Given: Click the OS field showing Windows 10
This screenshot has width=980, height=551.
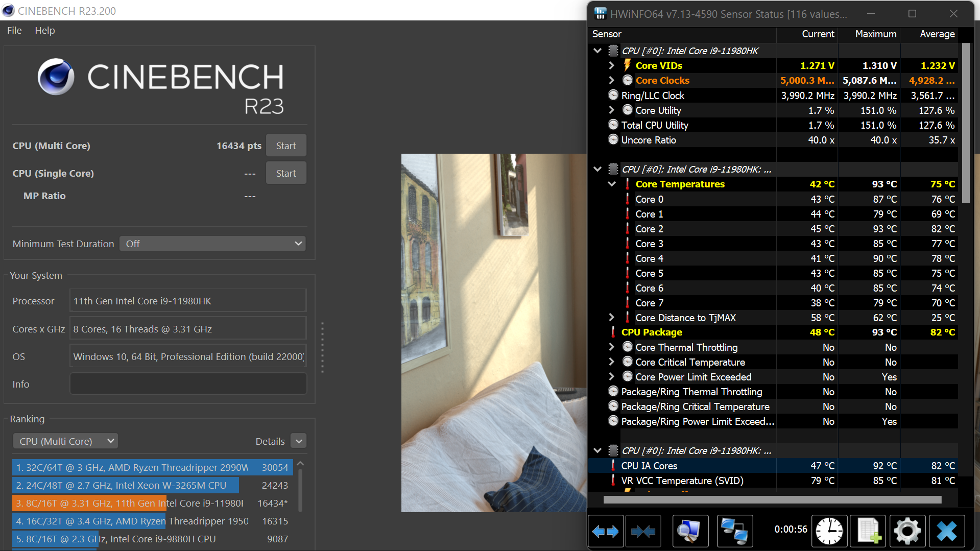Looking at the screenshot, I should tap(188, 356).
